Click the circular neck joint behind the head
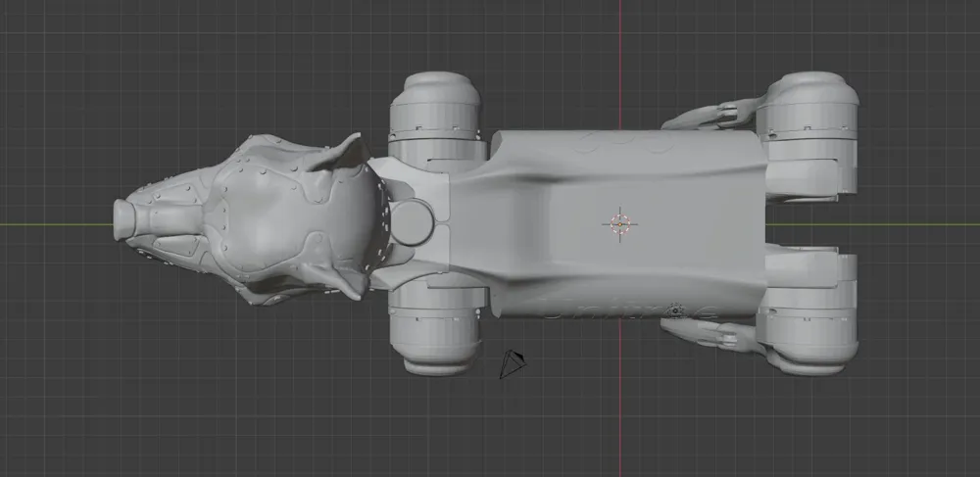The width and height of the screenshot is (980, 477). click(x=412, y=221)
